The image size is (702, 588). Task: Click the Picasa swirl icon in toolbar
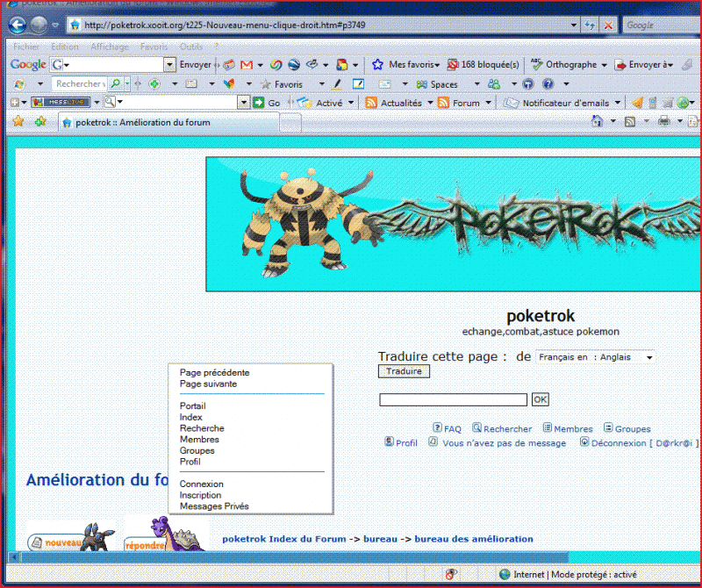[276, 65]
